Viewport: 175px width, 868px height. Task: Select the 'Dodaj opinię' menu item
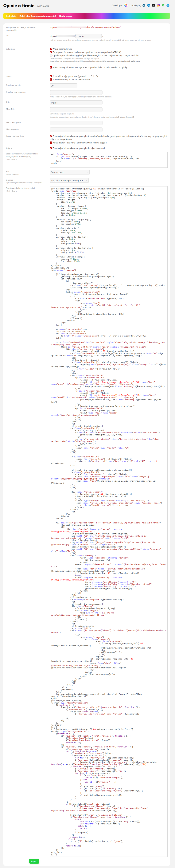point(66,16)
